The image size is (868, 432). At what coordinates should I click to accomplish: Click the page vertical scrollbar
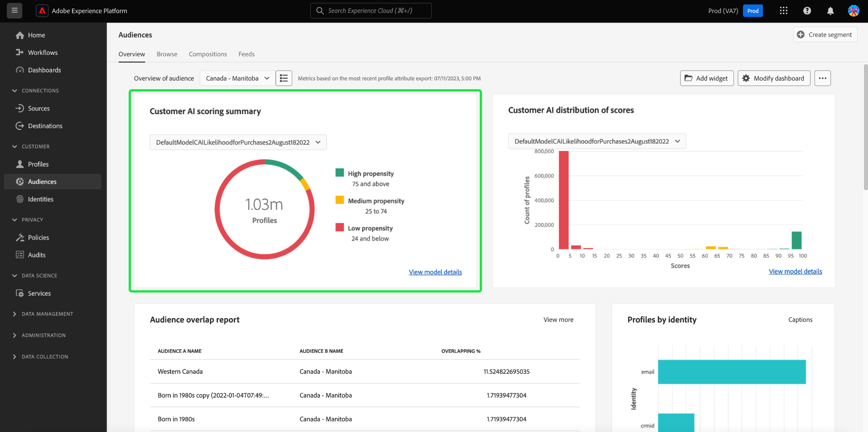pyautogui.click(x=865, y=127)
